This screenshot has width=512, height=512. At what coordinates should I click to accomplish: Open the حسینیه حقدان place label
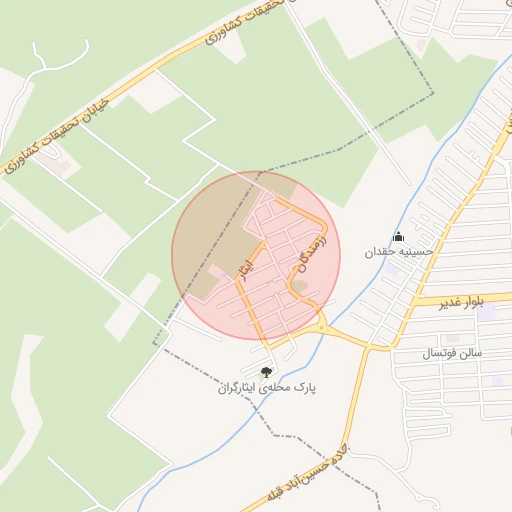click(399, 252)
